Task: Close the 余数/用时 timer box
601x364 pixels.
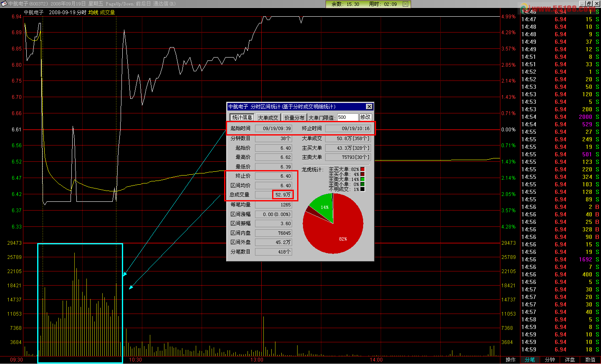Action: (x=405, y=4)
